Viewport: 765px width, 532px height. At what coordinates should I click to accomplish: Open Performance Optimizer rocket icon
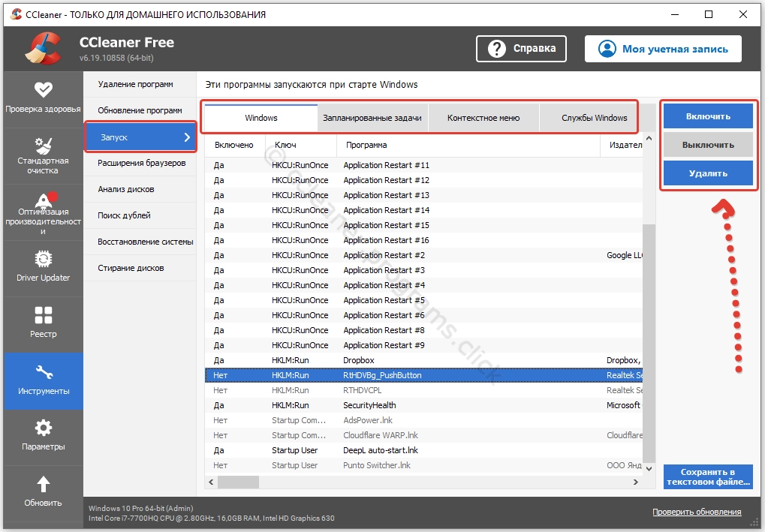[x=43, y=200]
